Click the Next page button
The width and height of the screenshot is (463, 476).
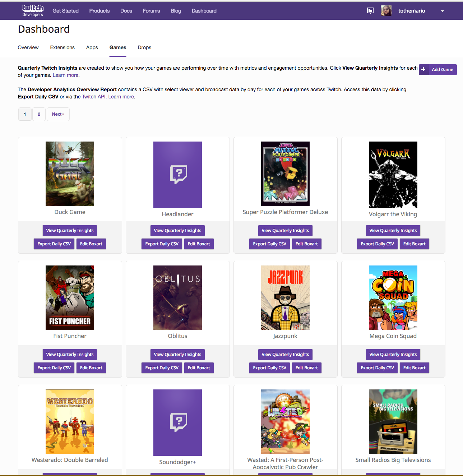click(58, 114)
